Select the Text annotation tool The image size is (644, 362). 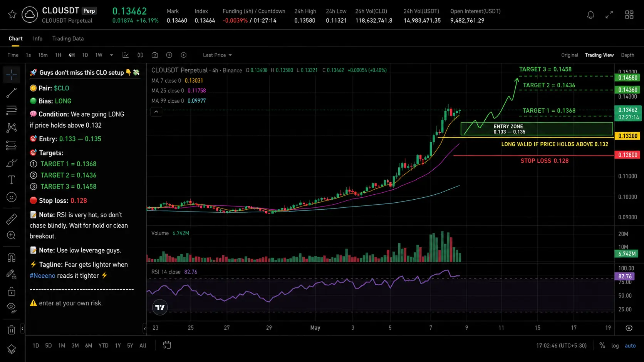point(12,180)
